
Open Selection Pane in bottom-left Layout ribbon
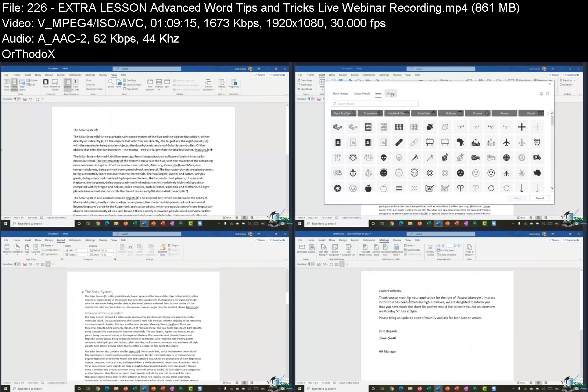click(x=162, y=250)
